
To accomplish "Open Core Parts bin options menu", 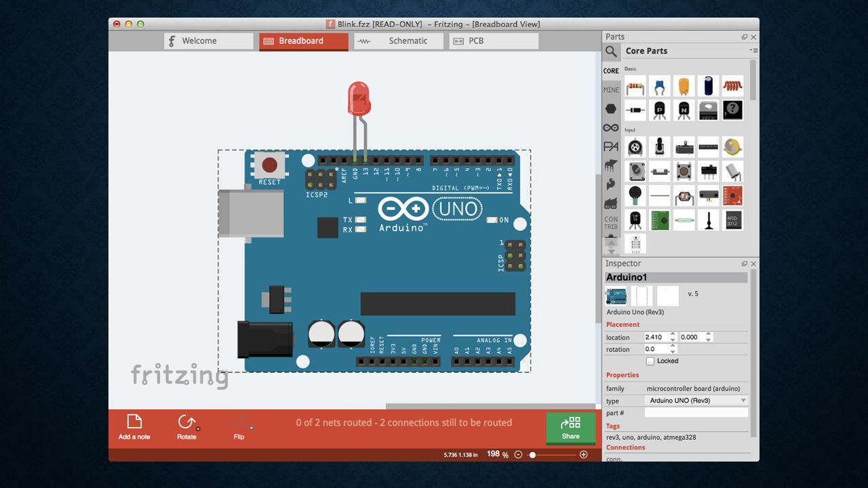I will pyautogui.click(x=753, y=51).
